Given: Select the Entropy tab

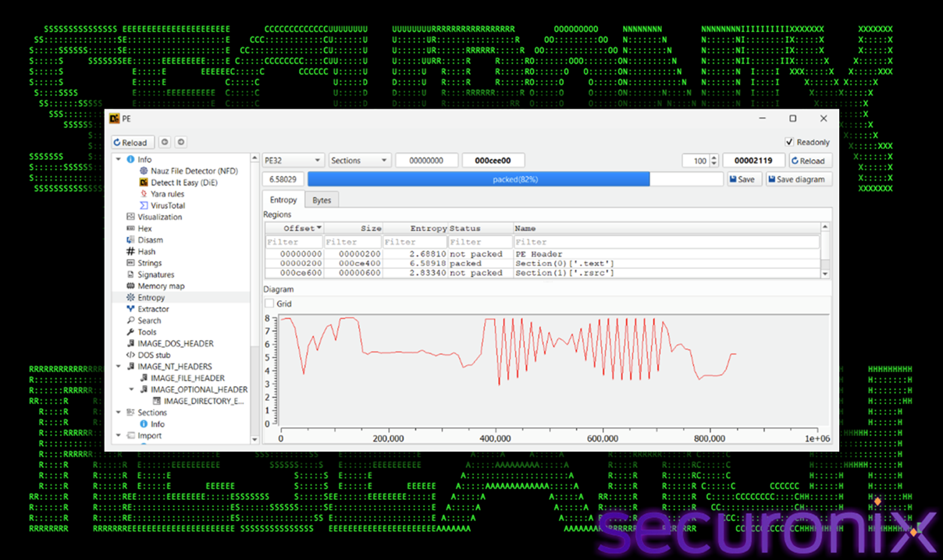Looking at the screenshot, I should click(x=283, y=200).
